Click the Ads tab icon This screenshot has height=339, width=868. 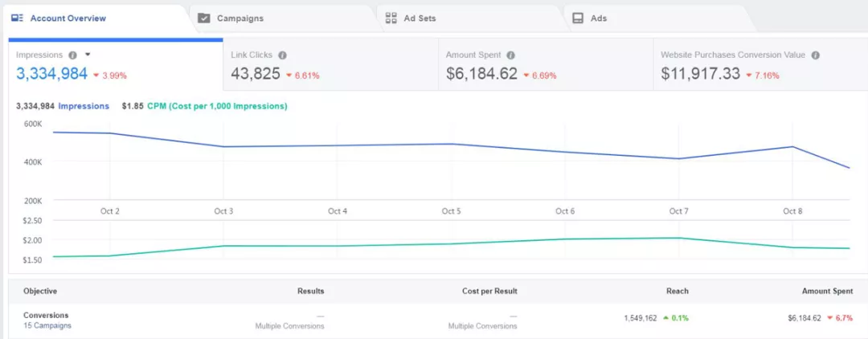point(578,18)
